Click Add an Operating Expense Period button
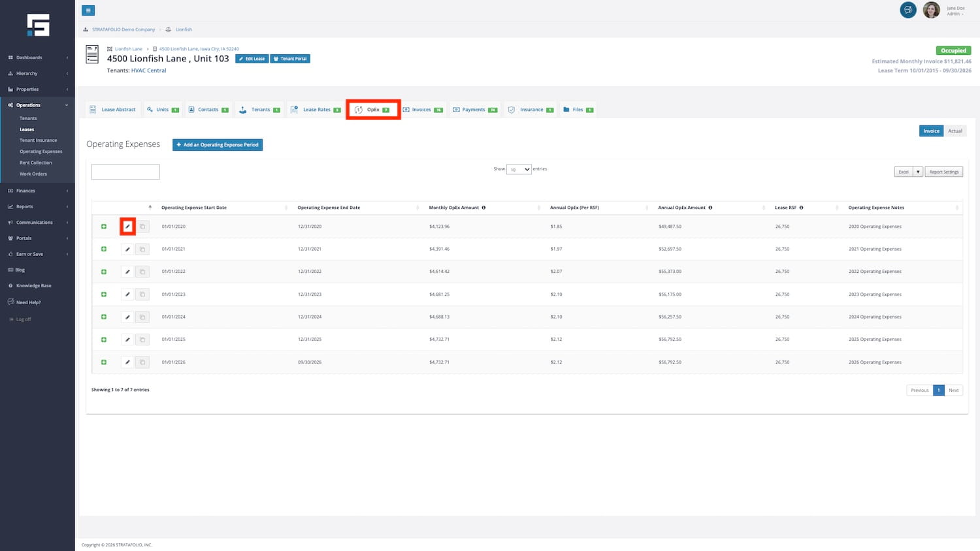Image resolution: width=980 pixels, height=551 pixels. click(x=218, y=145)
